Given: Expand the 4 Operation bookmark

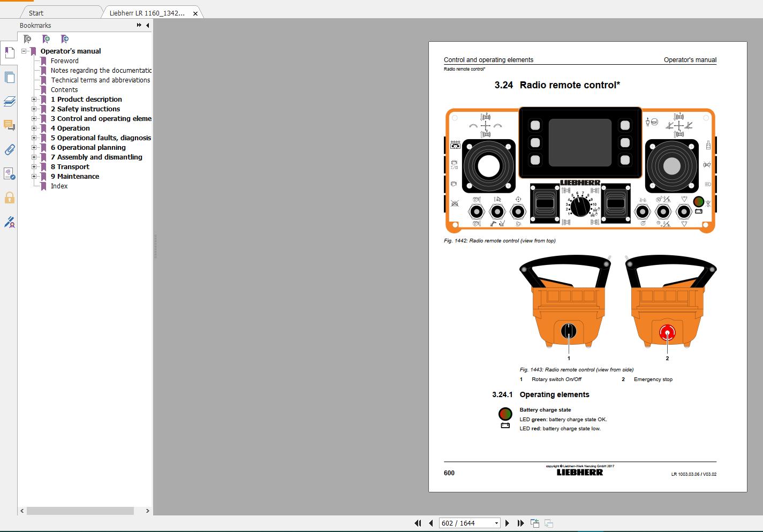Looking at the screenshot, I should click(x=34, y=128).
